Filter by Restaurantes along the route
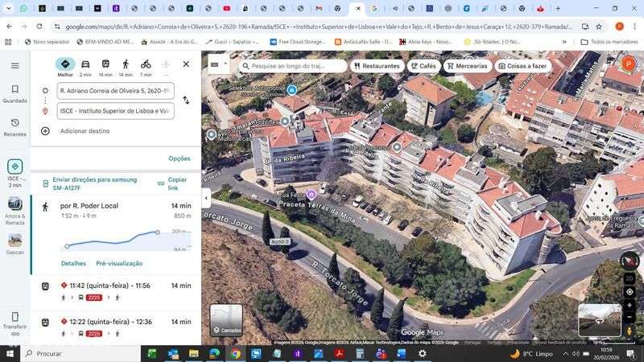This screenshot has height=362, width=644. [378, 66]
